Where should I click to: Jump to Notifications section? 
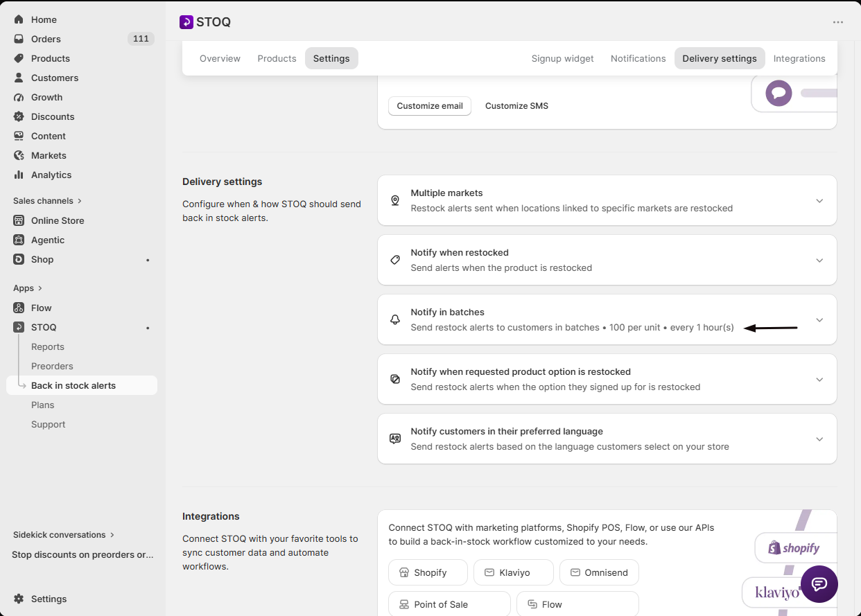638,58
